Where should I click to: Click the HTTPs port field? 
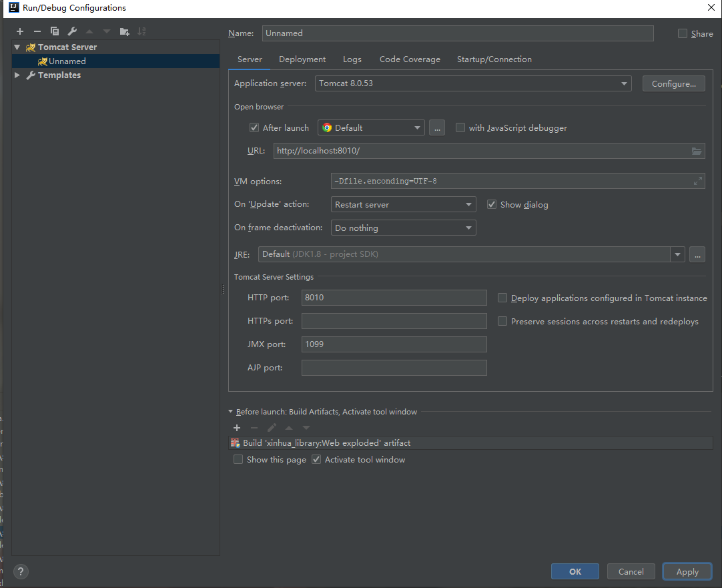tap(394, 321)
